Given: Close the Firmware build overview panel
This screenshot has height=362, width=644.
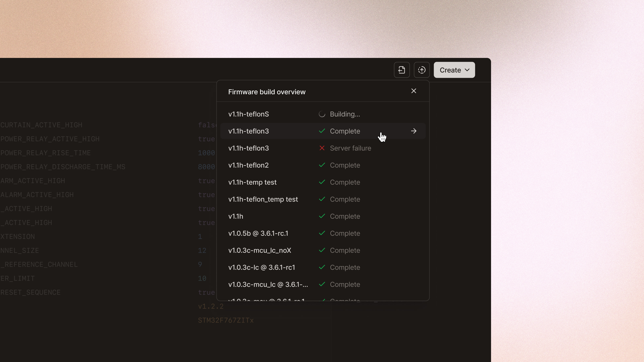Looking at the screenshot, I should 414,91.
